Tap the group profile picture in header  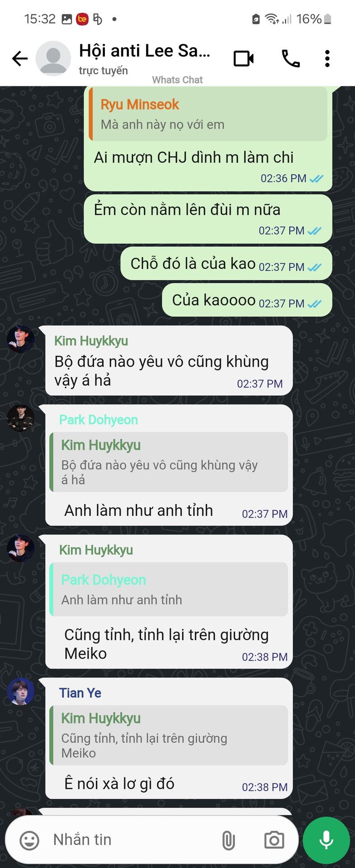click(x=53, y=58)
